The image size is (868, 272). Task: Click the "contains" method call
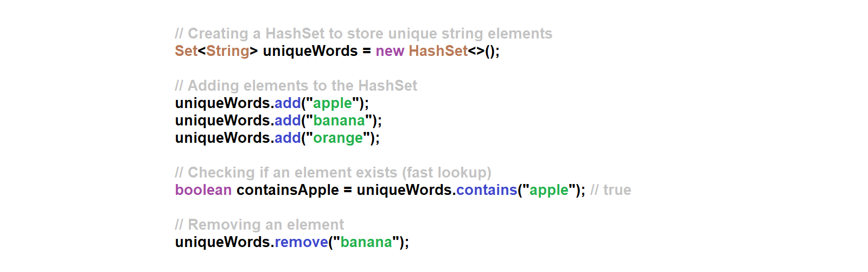pyautogui.click(x=487, y=190)
